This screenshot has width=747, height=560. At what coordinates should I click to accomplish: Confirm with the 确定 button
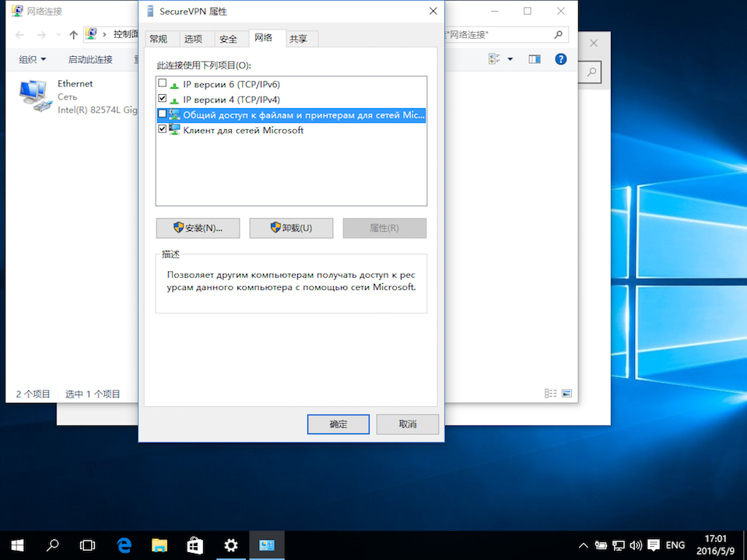tap(338, 425)
